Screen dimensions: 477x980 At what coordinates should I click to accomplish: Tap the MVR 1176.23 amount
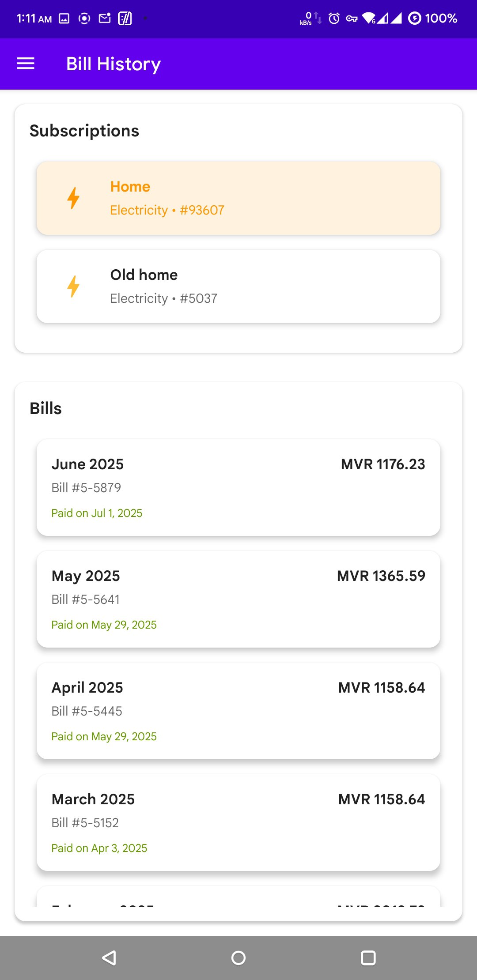383,464
